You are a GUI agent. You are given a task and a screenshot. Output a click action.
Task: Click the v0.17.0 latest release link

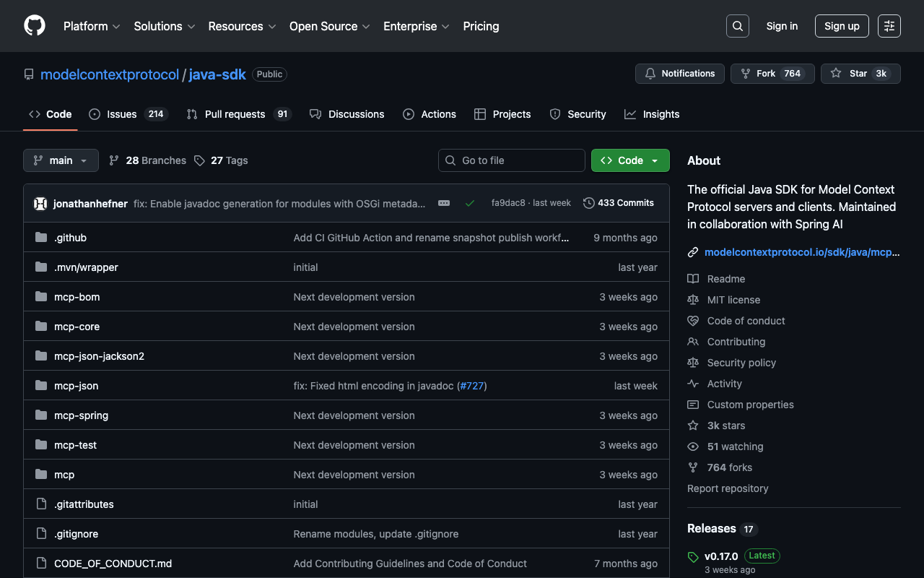[x=721, y=556]
